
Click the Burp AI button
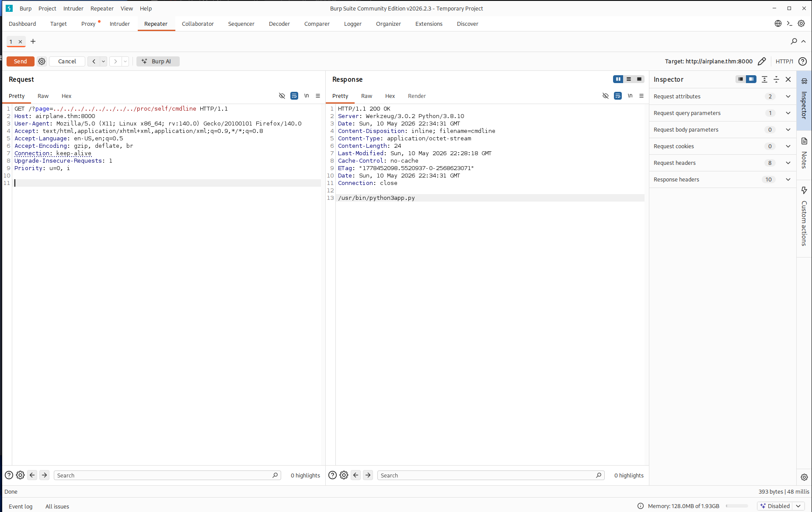[x=158, y=61]
